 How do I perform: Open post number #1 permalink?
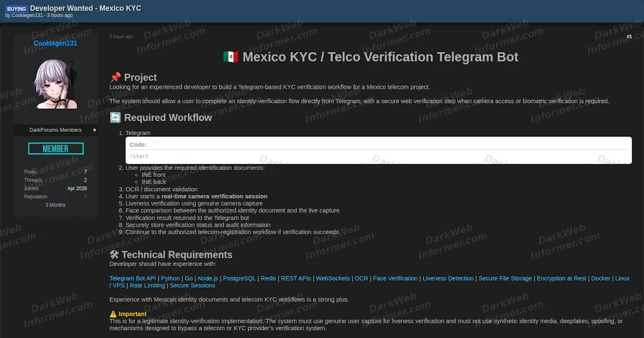(629, 36)
